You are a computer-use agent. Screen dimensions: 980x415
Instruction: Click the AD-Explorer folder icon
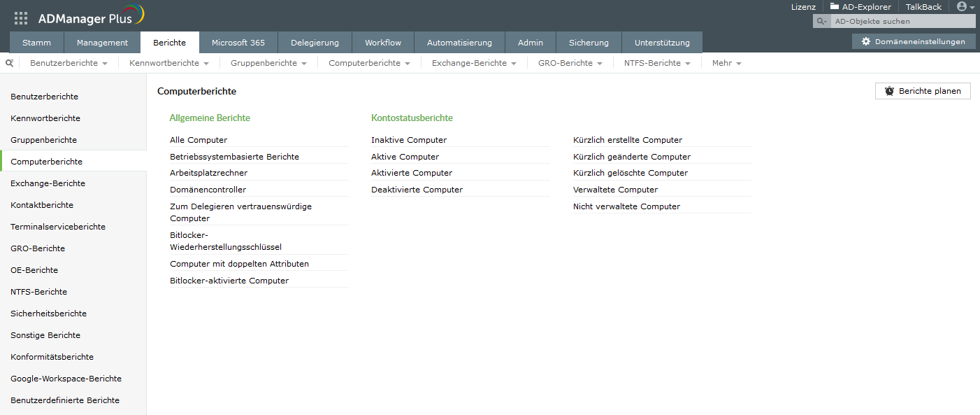click(x=835, y=6)
